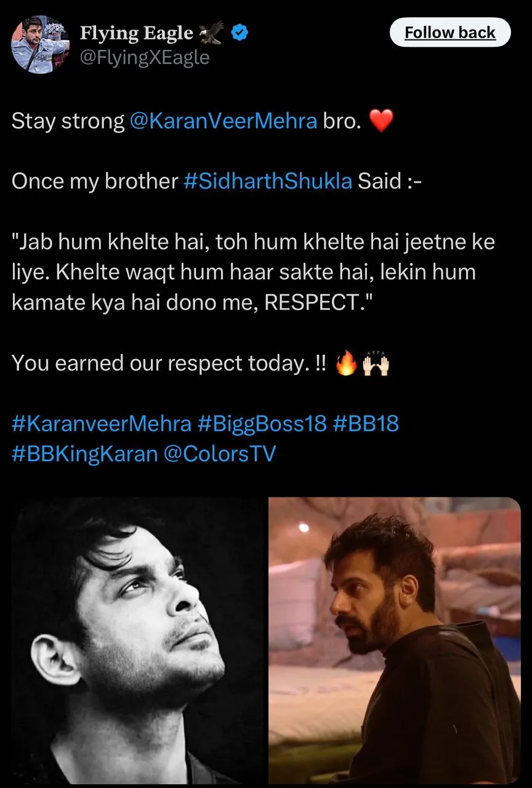Image resolution: width=532 pixels, height=788 pixels.
Task: Open the @ColorsTV mention
Action: pyautogui.click(x=219, y=454)
